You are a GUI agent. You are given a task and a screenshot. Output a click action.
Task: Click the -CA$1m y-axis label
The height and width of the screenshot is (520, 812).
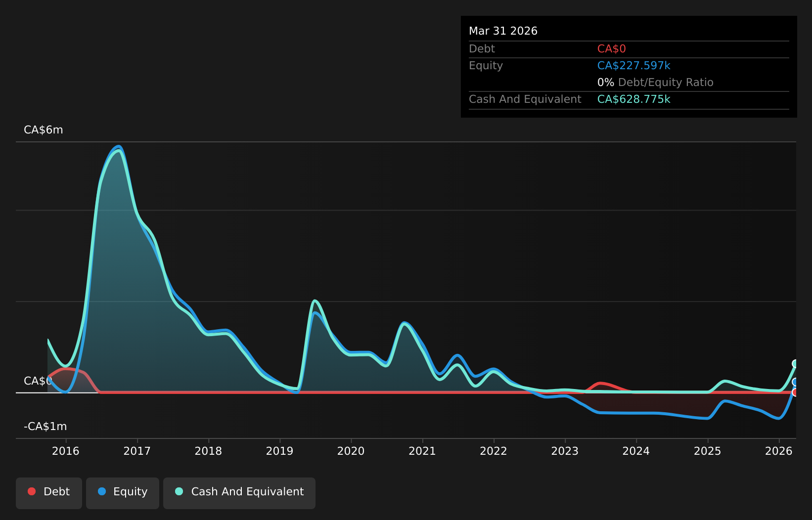coord(45,427)
